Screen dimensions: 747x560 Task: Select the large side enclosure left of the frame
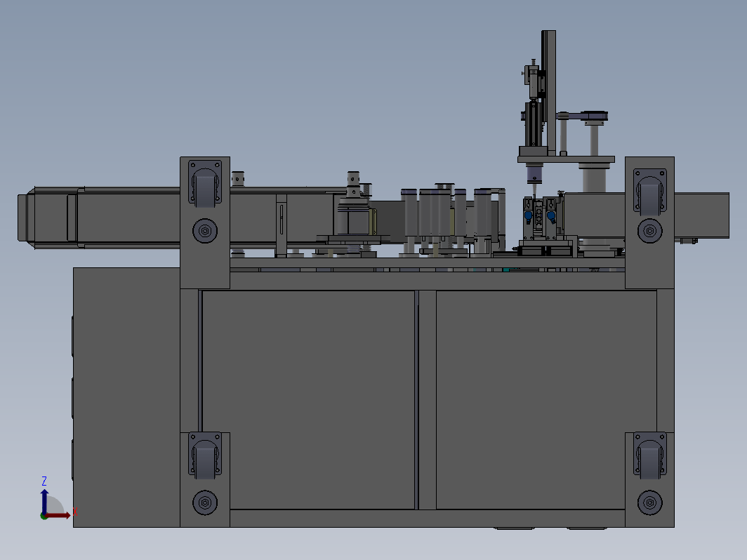click(126, 397)
